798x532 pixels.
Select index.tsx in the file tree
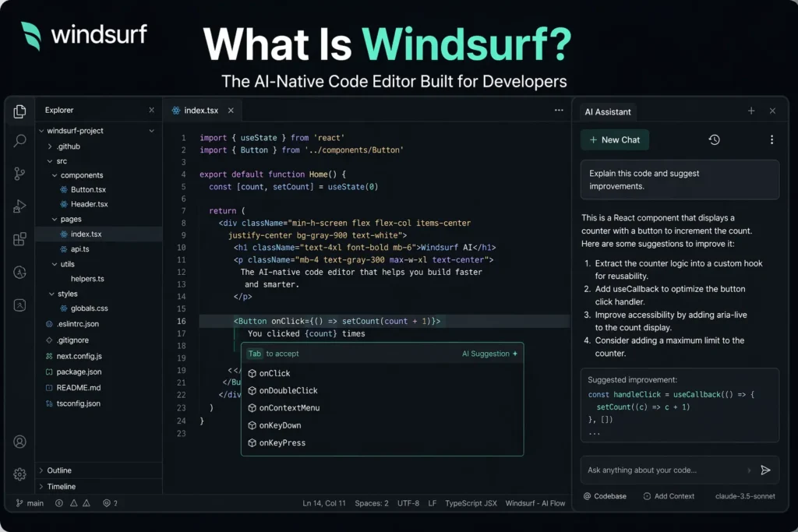[x=99, y=234]
